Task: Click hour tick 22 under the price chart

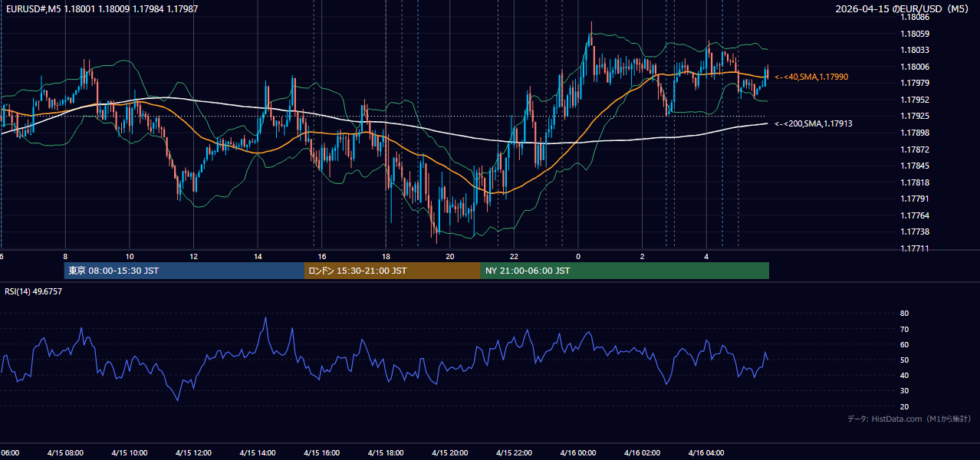Action: point(514,257)
